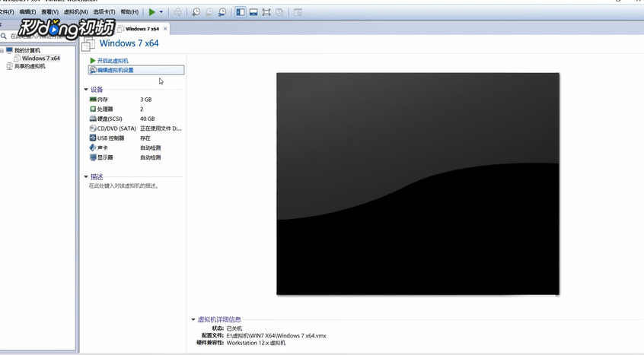
Task: Click 开启此虚拟机 link
Action: coord(113,61)
